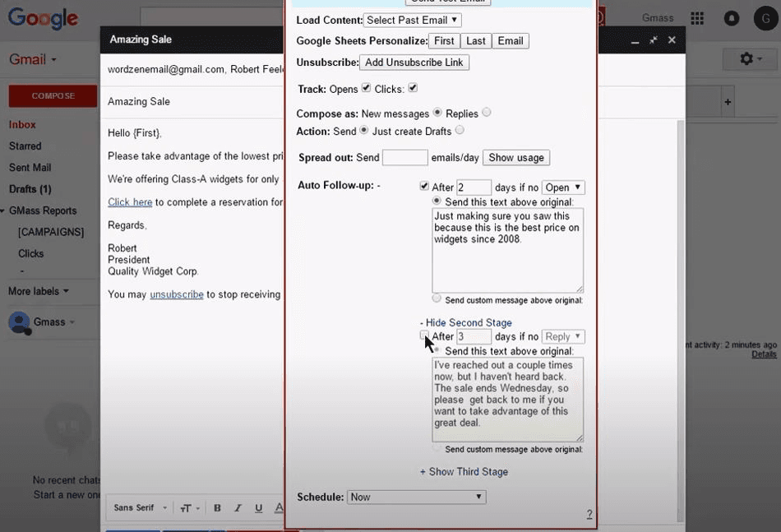This screenshot has width=781, height=532.
Task: Click the Gmass chat avatar in sidebar
Action: 18,322
